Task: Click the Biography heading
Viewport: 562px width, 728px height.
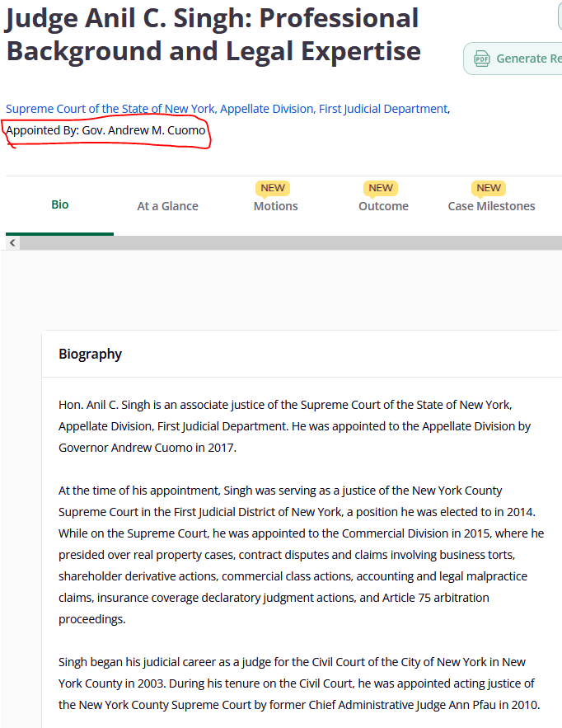Action: click(90, 355)
